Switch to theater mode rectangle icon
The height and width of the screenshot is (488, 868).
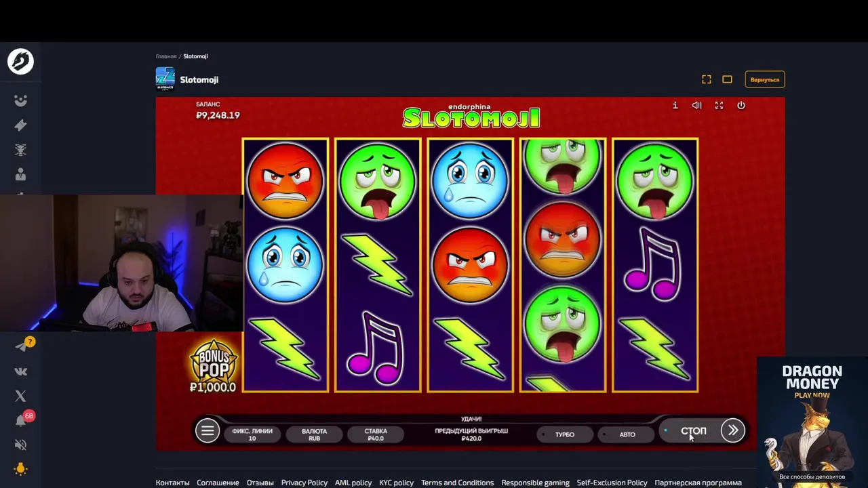[727, 79]
